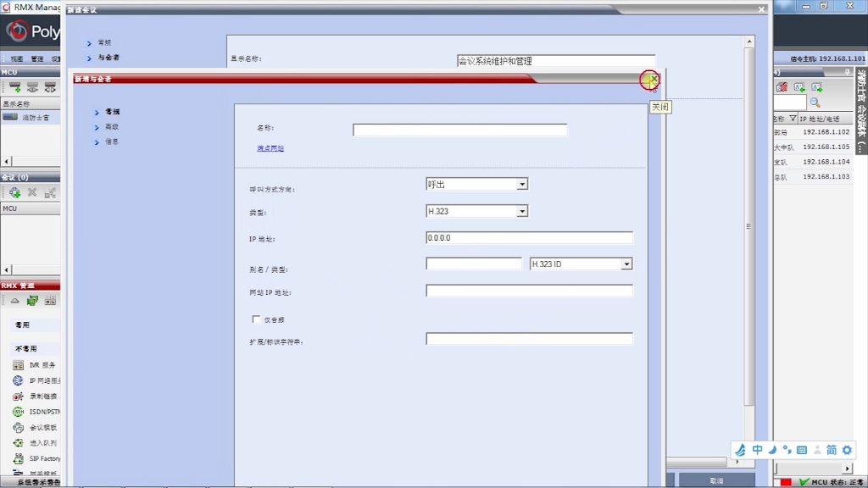Viewport: 868px width, 488px height.
Task: Click the import address book icon
Action: pos(799,87)
